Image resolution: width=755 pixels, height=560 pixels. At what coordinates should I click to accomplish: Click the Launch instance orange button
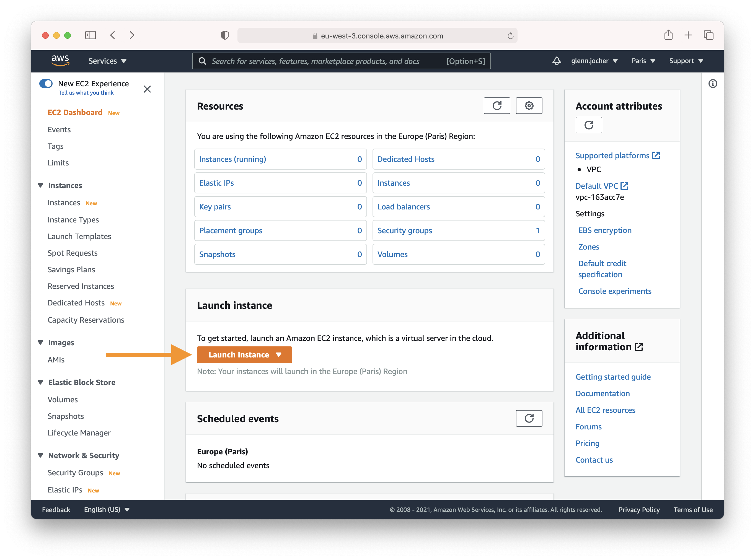point(244,354)
